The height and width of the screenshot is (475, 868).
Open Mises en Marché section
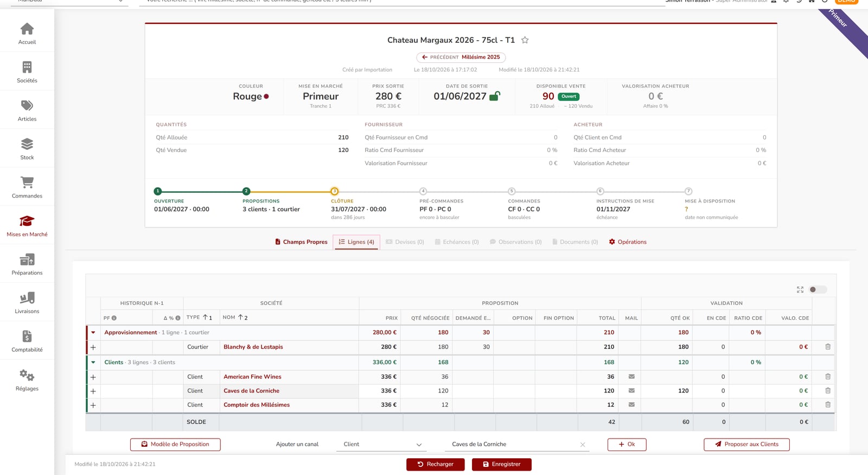27,226
